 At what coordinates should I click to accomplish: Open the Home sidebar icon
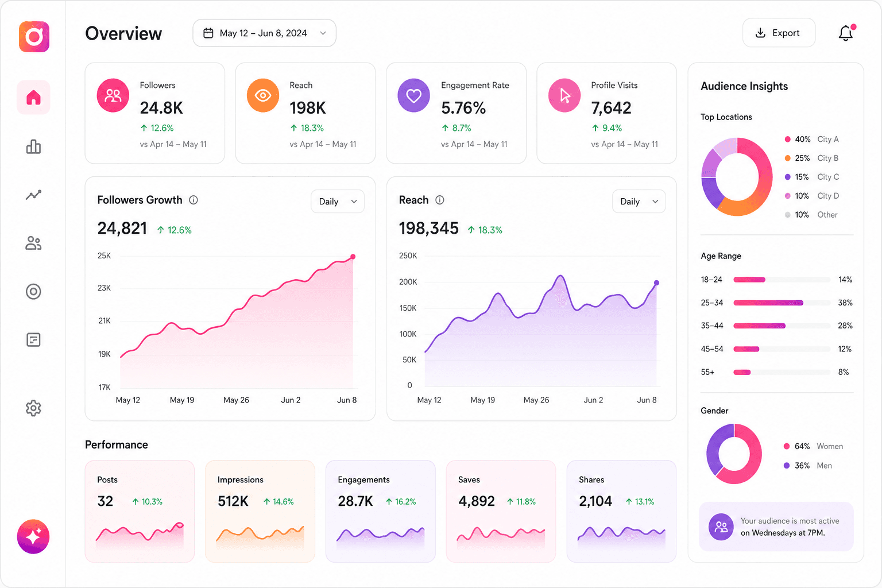pyautogui.click(x=33, y=98)
